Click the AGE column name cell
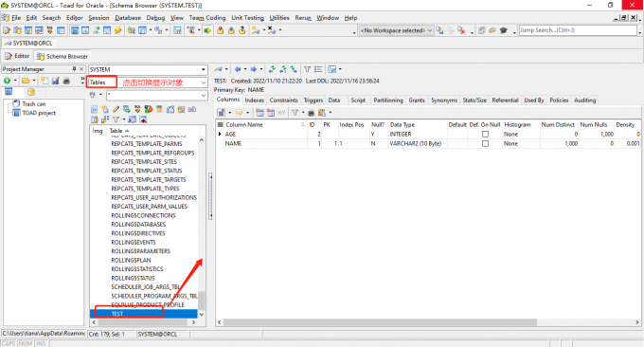 click(265, 134)
